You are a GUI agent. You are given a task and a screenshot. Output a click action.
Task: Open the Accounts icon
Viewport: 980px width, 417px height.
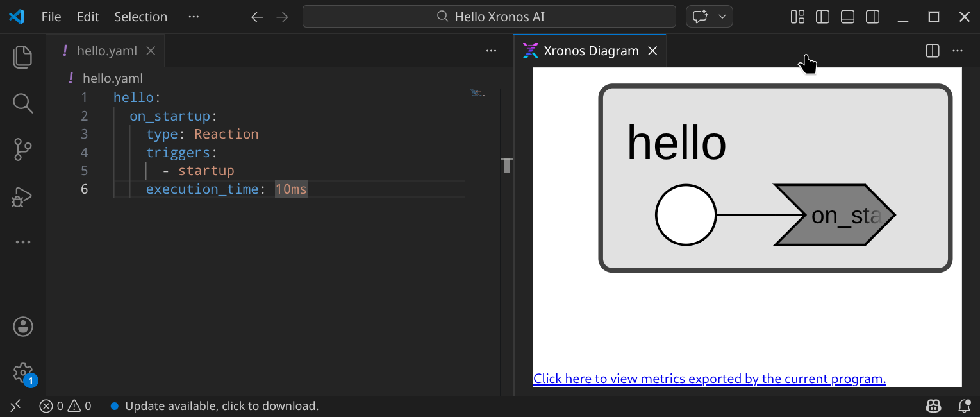click(x=22, y=327)
